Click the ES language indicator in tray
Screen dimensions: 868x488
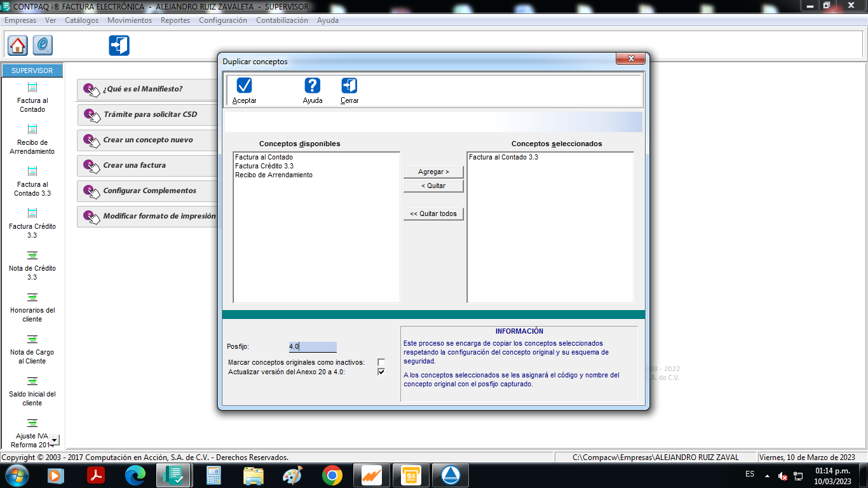point(750,475)
